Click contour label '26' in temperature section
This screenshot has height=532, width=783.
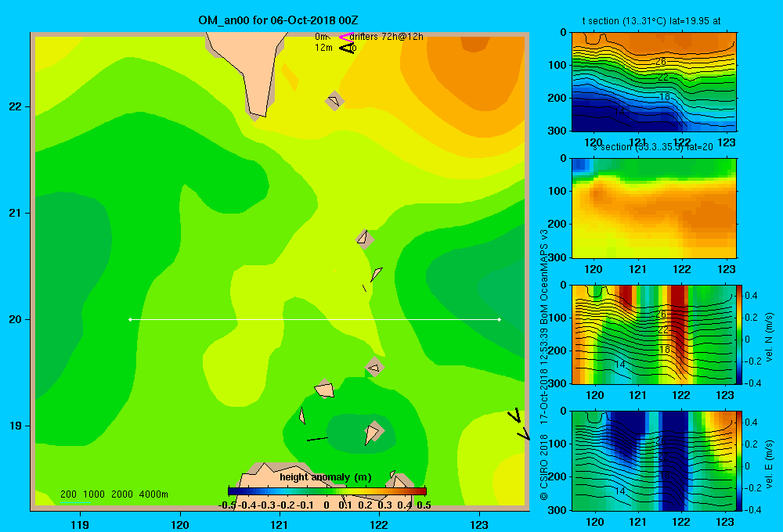click(661, 62)
